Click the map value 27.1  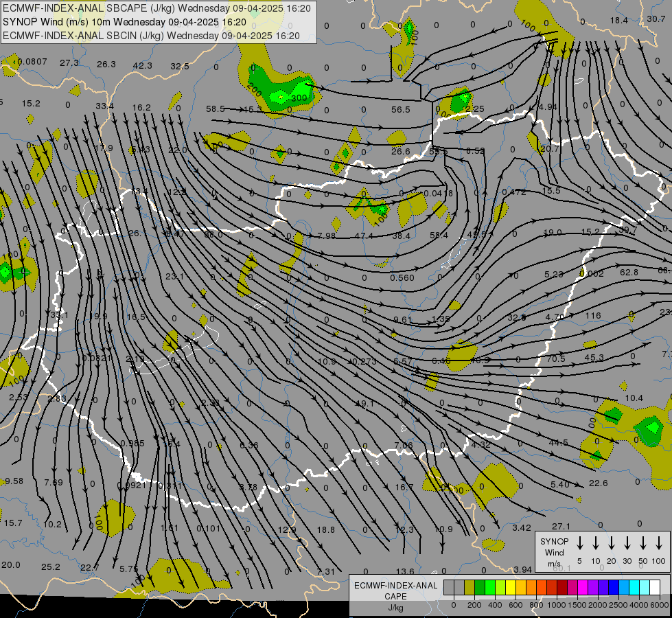561,526
